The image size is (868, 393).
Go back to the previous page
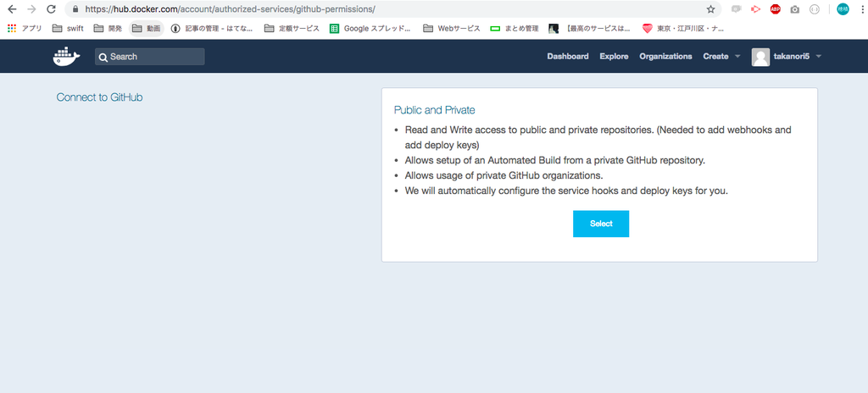click(x=12, y=8)
